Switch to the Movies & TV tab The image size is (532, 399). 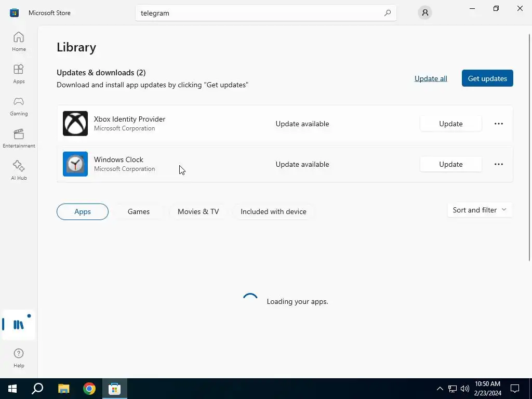tap(198, 211)
